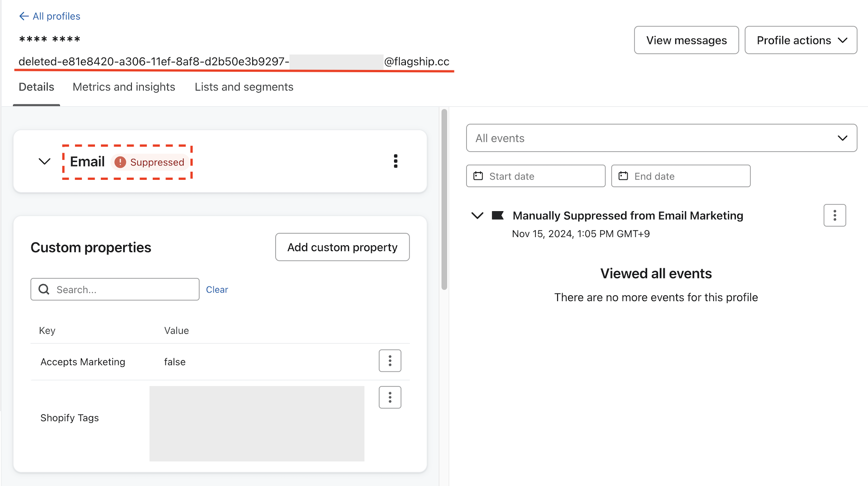Screen dimensions: 868x486
Task: Click the false value cell
Action: point(175,362)
